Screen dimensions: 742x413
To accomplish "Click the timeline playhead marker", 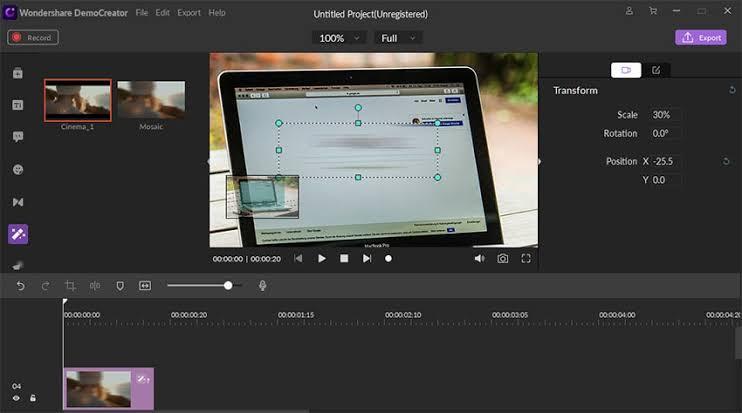I will (65, 301).
